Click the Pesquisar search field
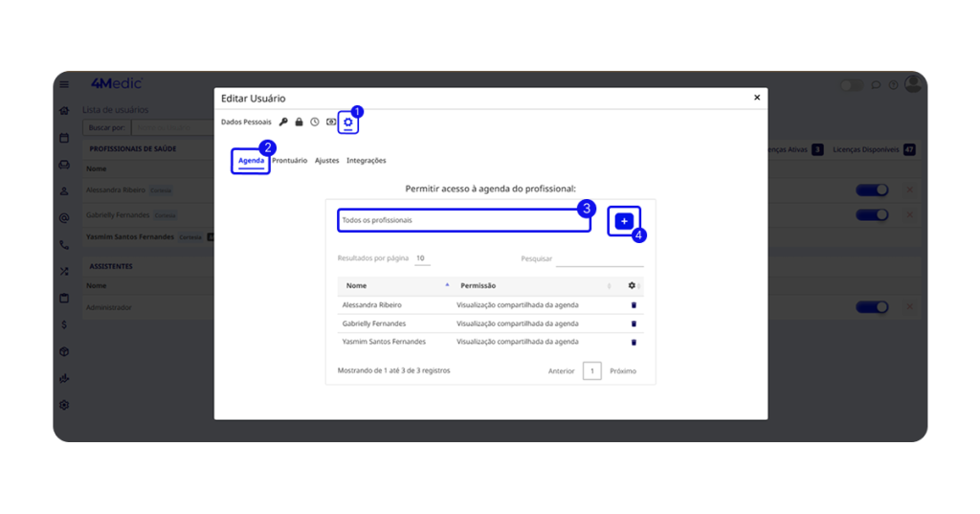The width and height of the screenshot is (980, 514). click(599, 258)
